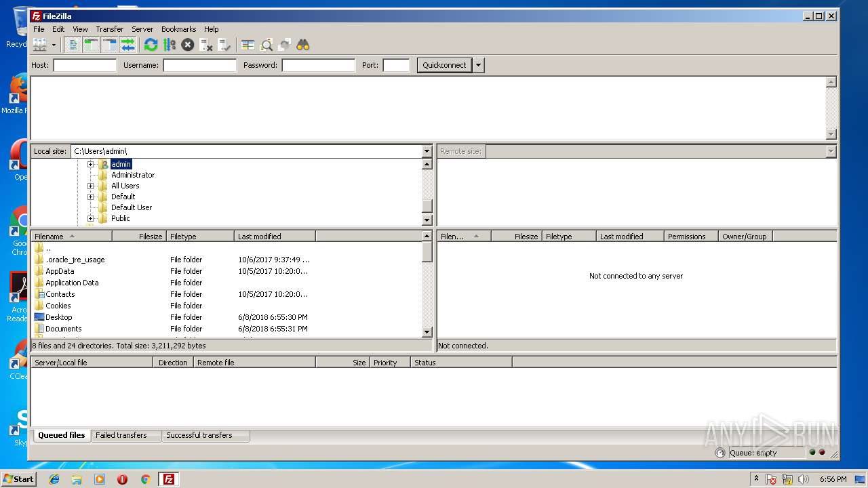Select the .oracle_jre_usage folder row
The image size is (868, 488).
click(226, 260)
